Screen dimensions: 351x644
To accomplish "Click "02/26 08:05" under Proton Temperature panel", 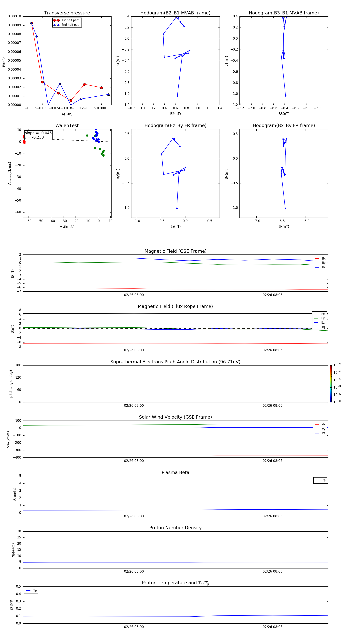I will click(272, 627).
